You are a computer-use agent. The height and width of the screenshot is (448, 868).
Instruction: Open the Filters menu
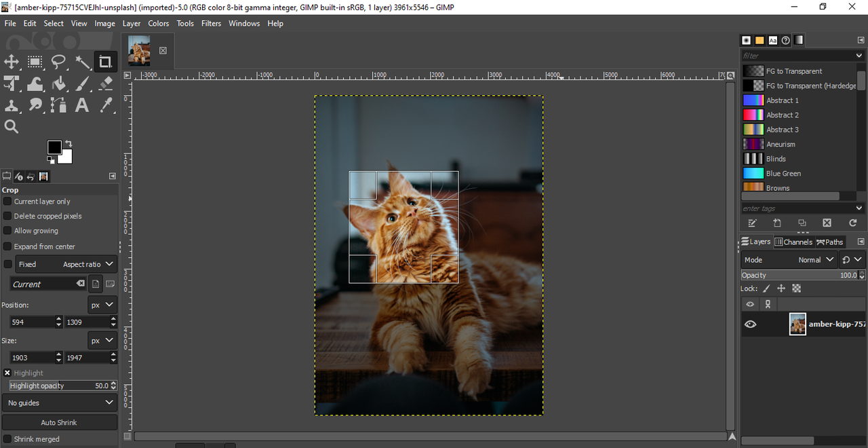coord(211,23)
